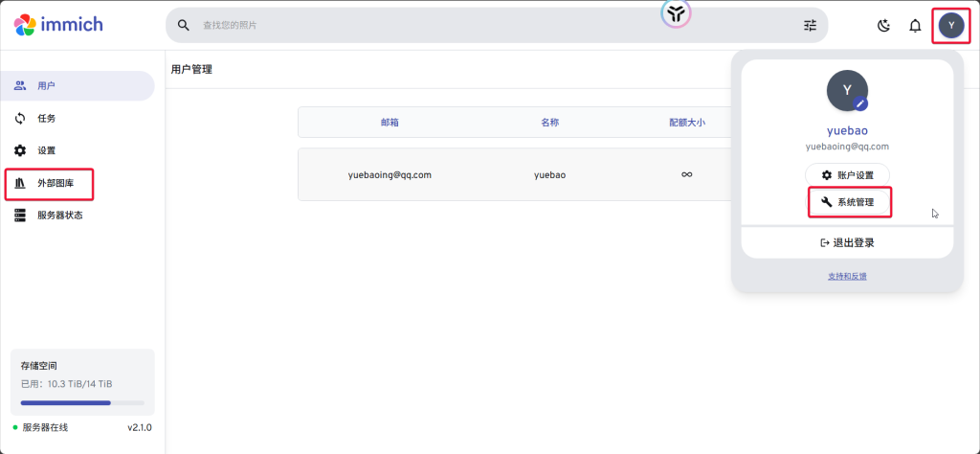Click the immich logo icon
This screenshot has width=980, height=454.
click(x=25, y=24)
